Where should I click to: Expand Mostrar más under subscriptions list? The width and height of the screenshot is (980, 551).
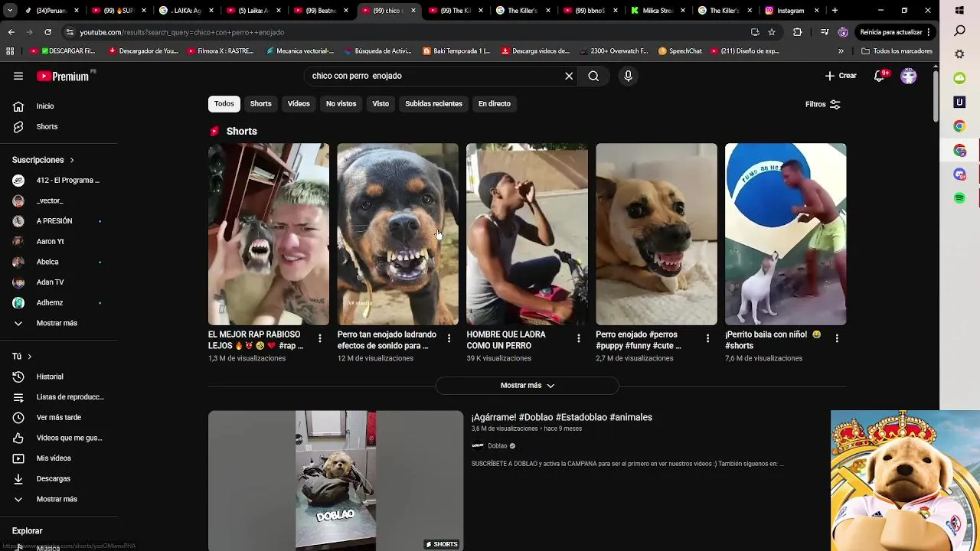point(57,323)
